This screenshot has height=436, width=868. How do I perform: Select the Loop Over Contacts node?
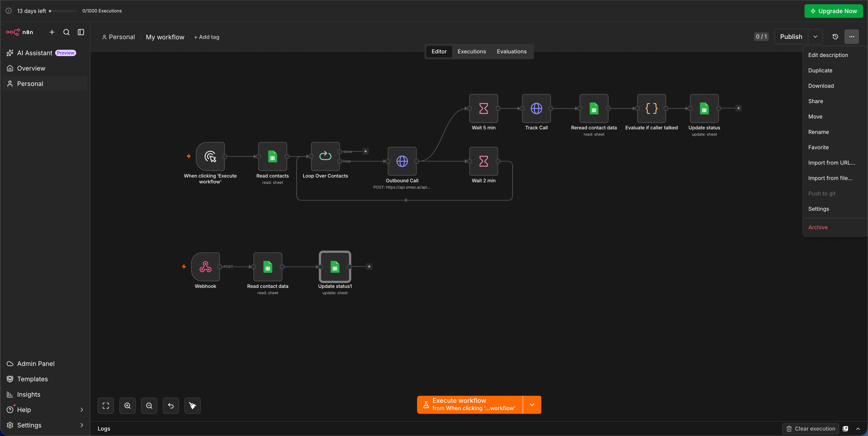pyautogui.click(x=325, y=156)
